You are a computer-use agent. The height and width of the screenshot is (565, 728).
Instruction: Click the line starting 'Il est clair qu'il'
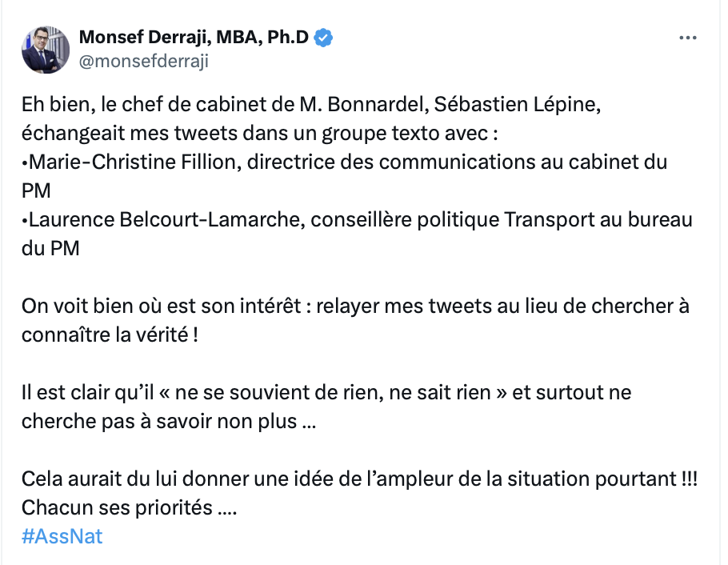[x=326, y=393]
